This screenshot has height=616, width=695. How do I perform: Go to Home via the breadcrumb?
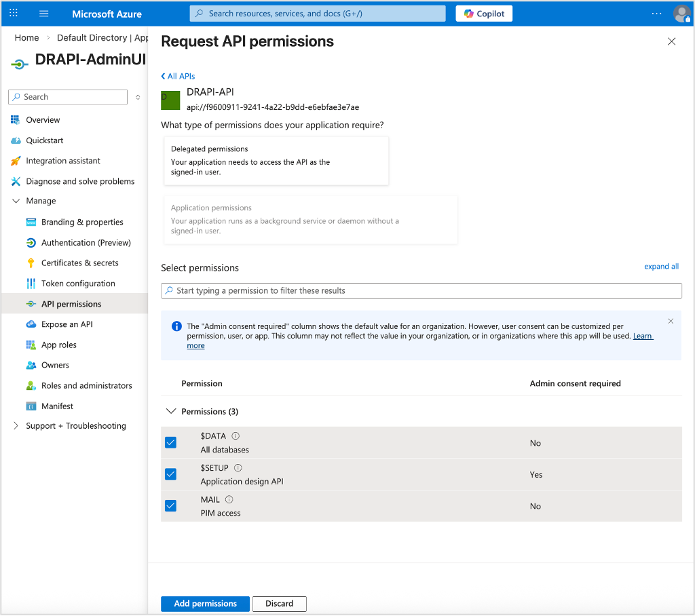[26, 37]
